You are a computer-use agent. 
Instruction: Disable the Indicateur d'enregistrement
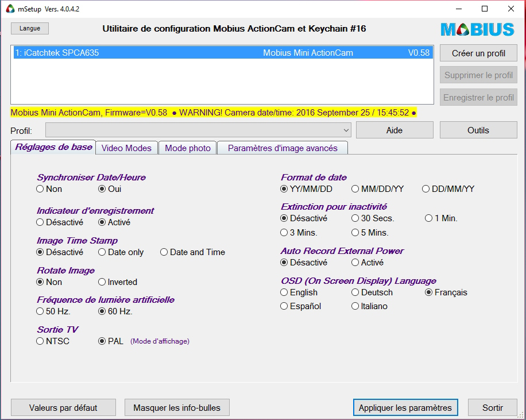(60, 222)
